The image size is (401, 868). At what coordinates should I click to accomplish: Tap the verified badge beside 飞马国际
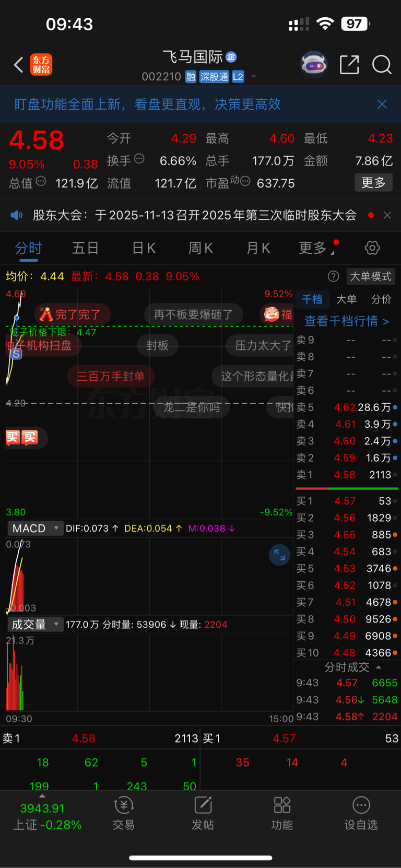[x=231, y=57]
